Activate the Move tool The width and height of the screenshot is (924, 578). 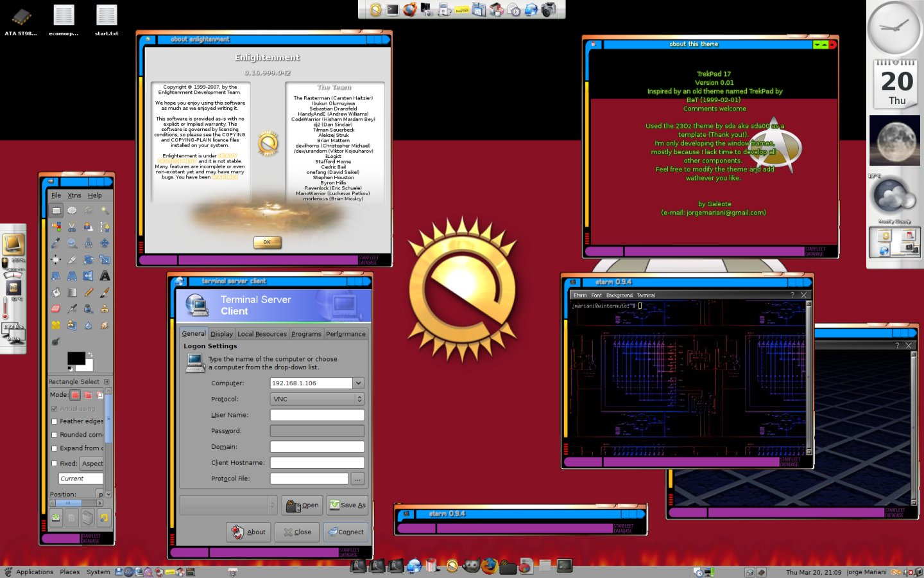coord(105,243)
